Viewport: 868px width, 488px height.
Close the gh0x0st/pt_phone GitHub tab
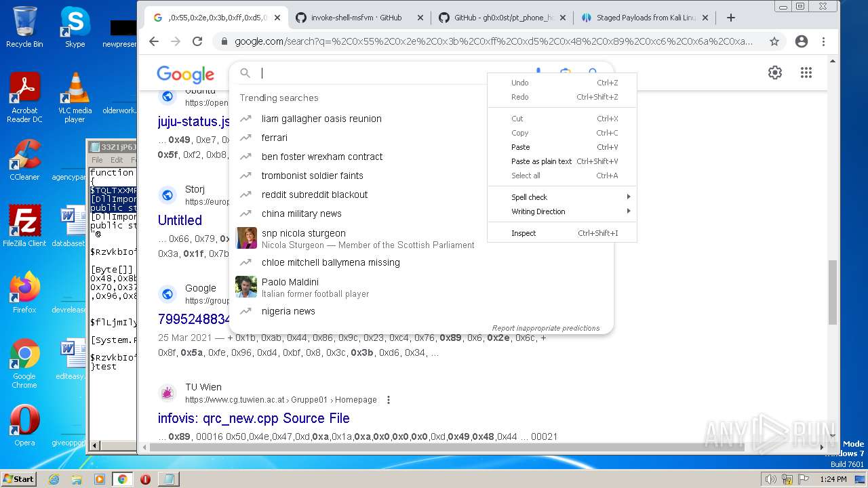tap(562, 18)
